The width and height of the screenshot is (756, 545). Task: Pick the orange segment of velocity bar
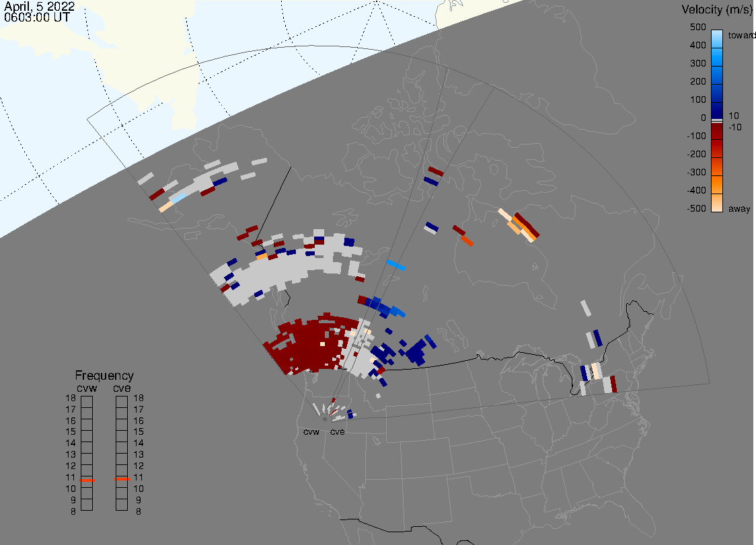(717, 184)
